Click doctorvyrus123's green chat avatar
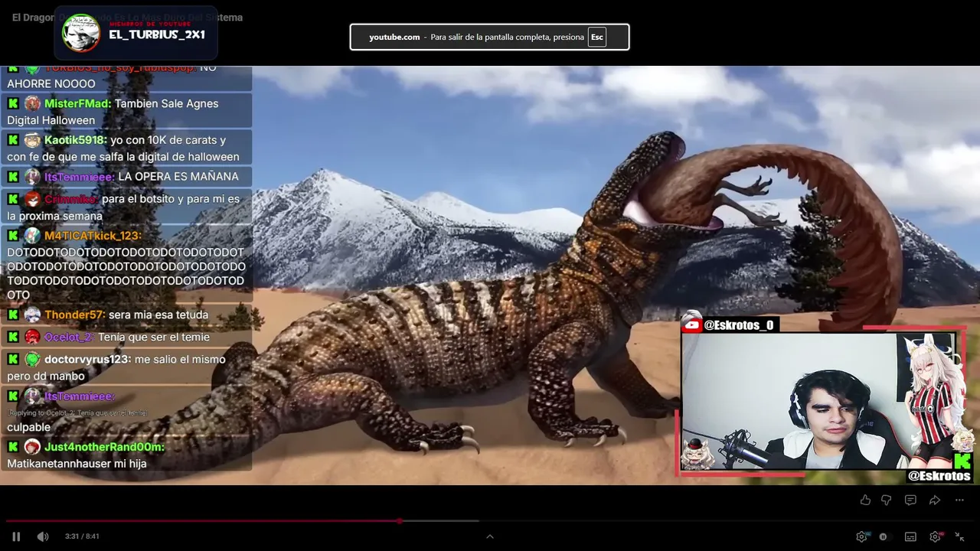 32,359
